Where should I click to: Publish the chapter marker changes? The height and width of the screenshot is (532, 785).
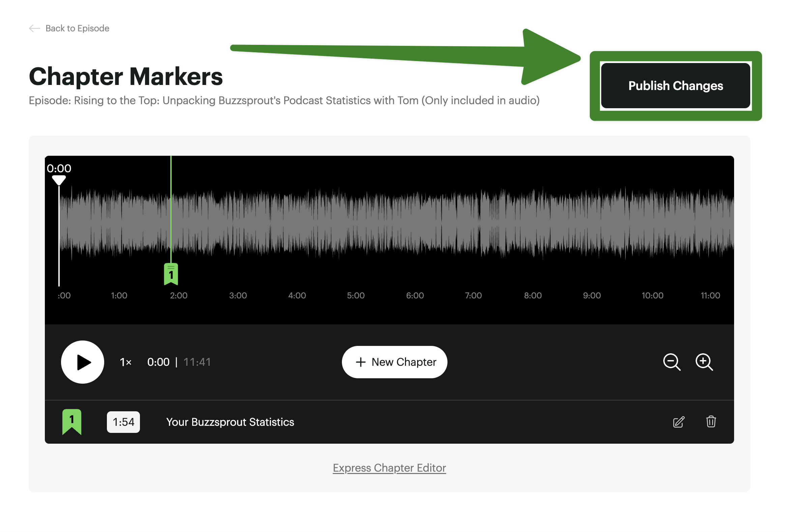[675, 86]
